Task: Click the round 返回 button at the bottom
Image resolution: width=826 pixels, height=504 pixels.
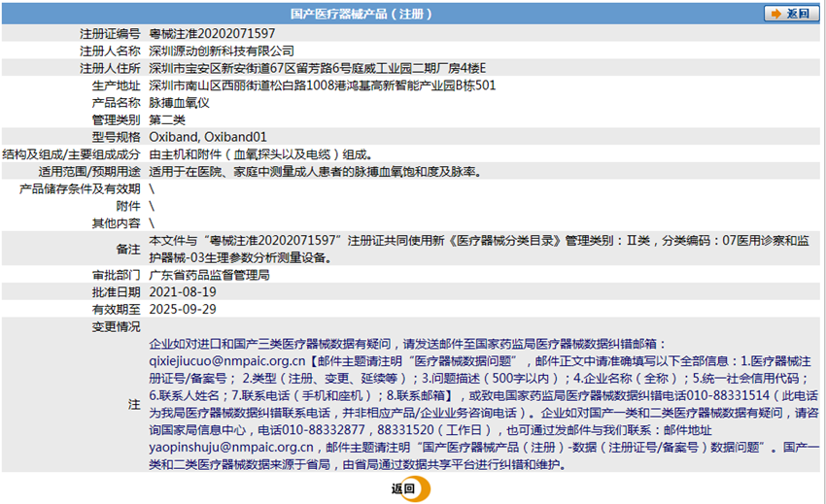Action: click(411, 488)
